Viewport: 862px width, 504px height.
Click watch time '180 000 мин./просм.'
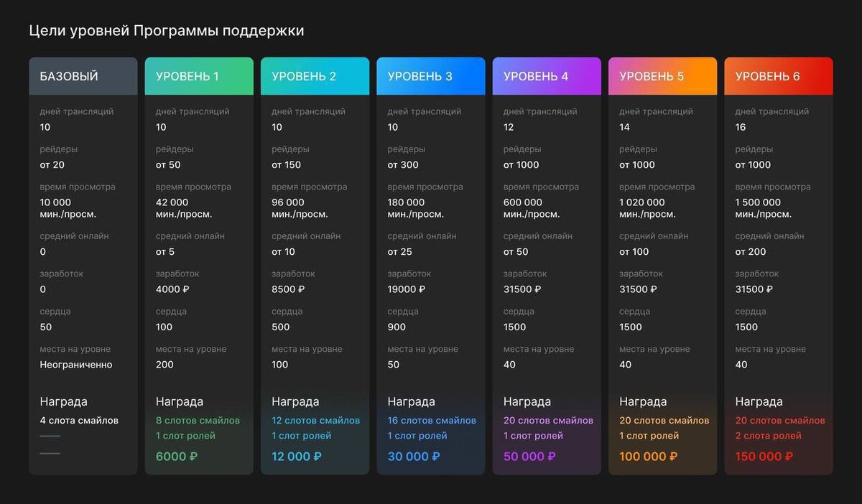416,208
